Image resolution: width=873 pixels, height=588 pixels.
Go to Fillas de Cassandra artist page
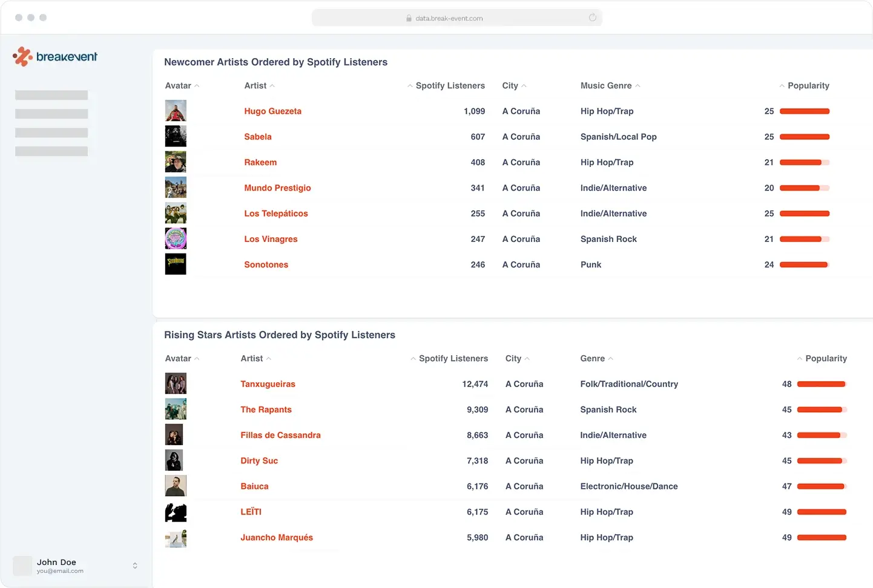tap(280, 435)
